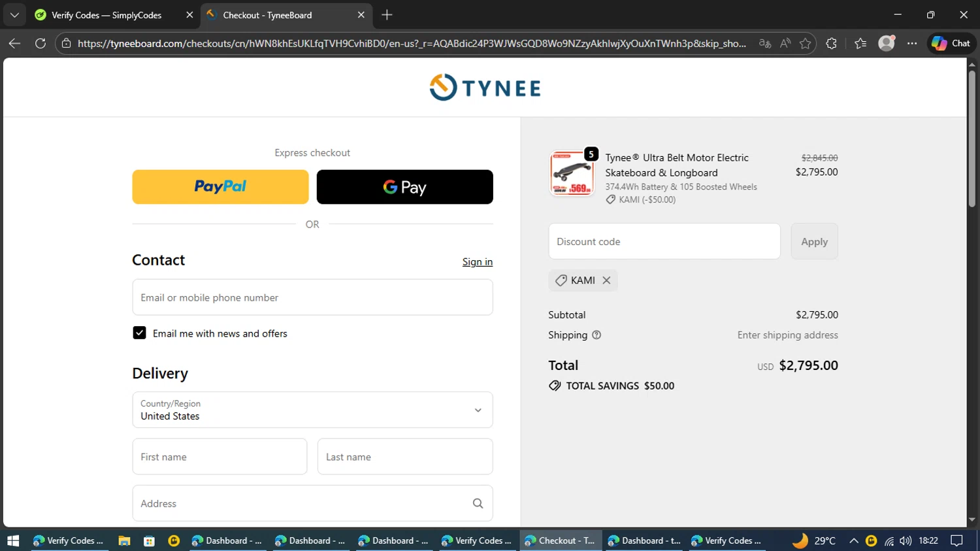Viewport: 980px width, 551px height.
Task: Click the Sign in link
Action: tap(478, 261)
